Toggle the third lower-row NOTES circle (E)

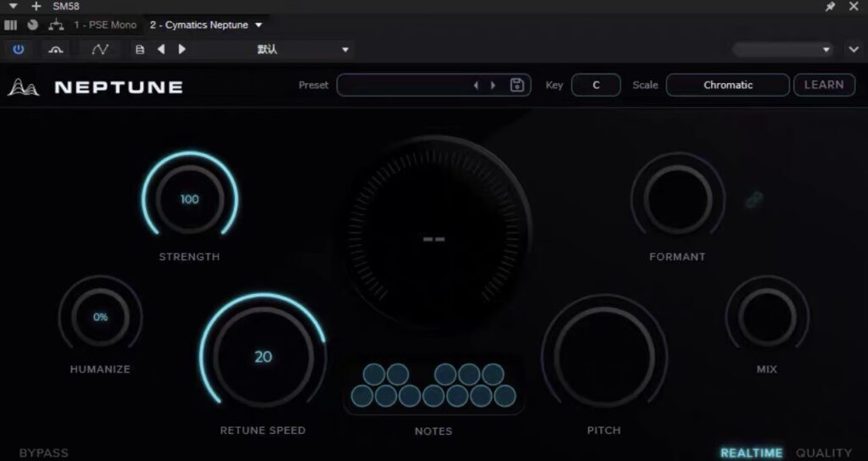click(x=409, y=397)
